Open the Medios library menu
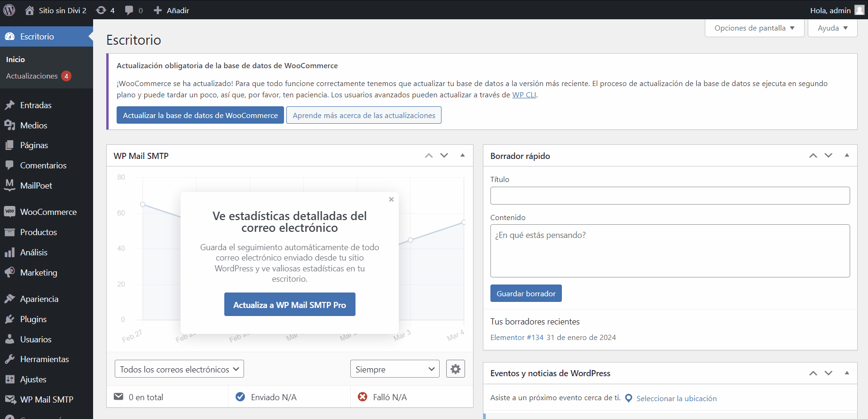The width and height of the screenshot is (868, 419). (33, 126)
